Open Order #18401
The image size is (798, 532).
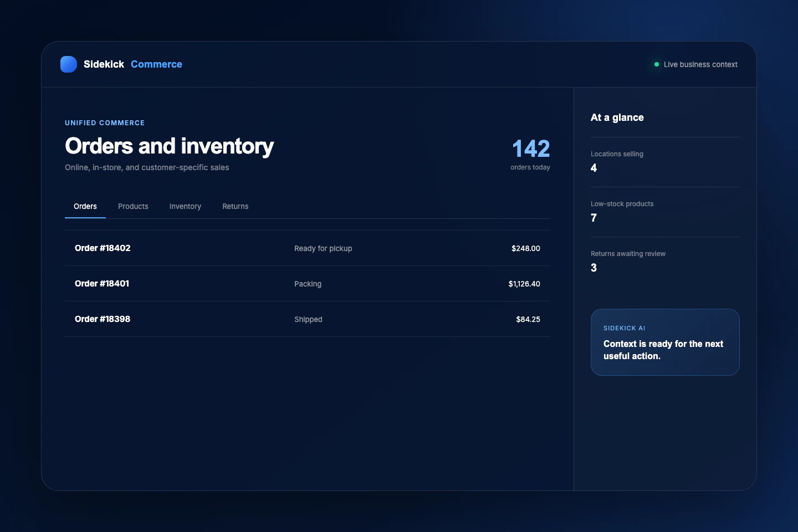click(308, 284)
